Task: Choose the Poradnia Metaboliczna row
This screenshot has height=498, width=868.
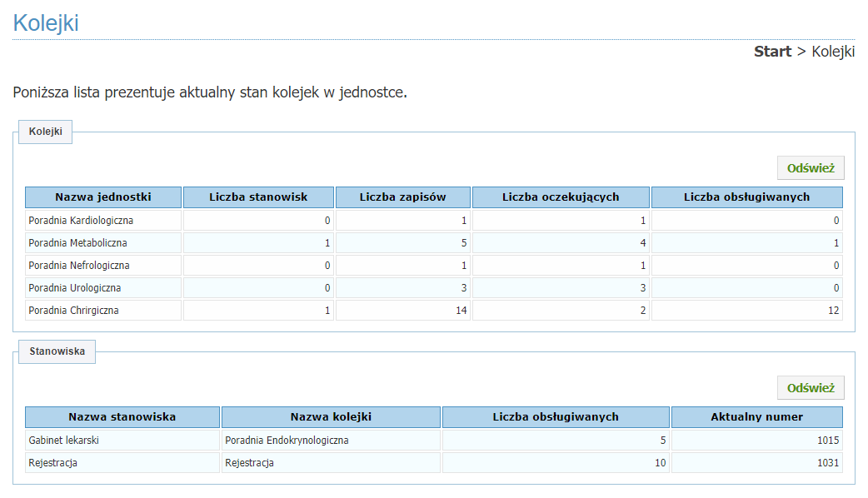Action: (x=77, y=243)
